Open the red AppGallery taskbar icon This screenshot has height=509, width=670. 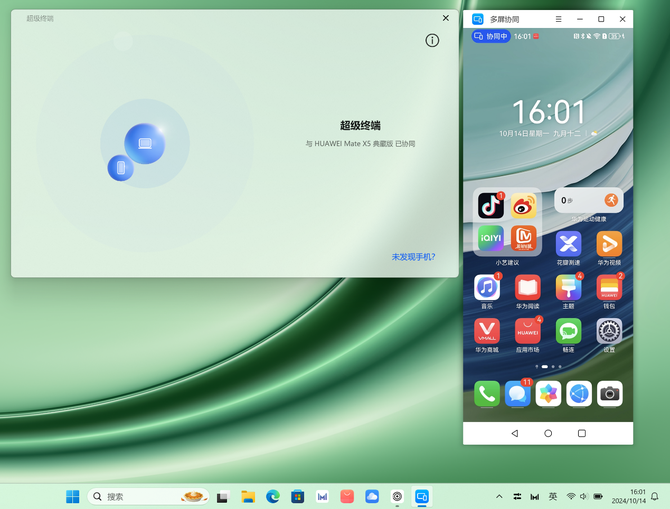tap(347, 497)
